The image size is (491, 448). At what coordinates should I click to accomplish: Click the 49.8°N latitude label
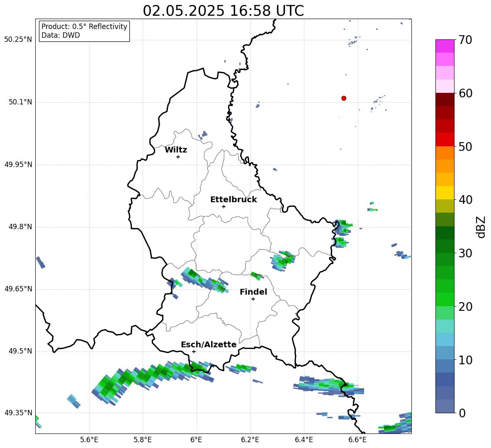[20, 227]
